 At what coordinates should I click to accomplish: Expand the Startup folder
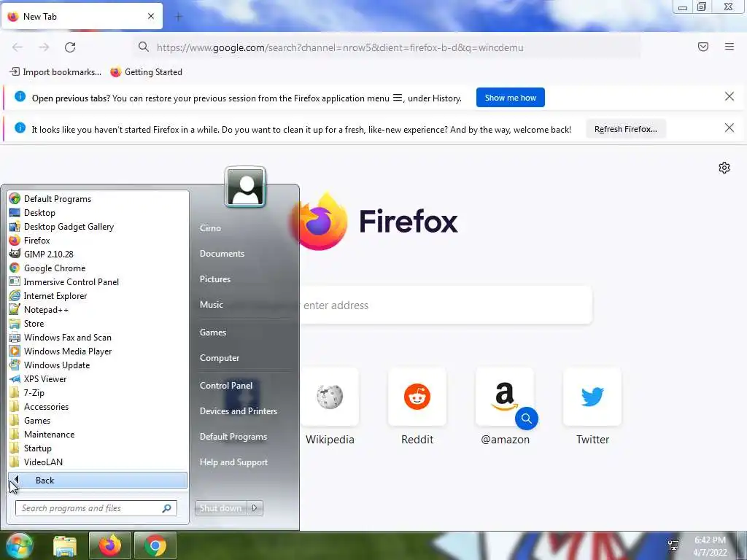(x=98, y=447)
